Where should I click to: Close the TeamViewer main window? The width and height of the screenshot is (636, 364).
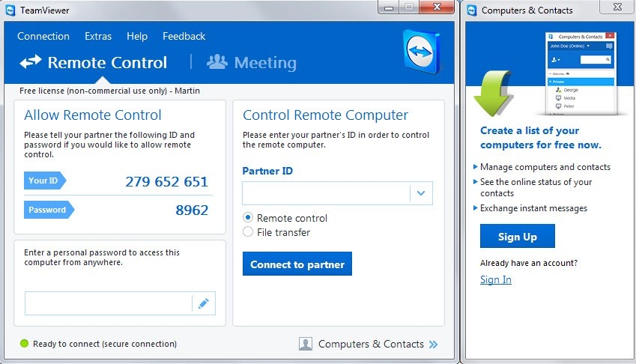coord(437,7)
